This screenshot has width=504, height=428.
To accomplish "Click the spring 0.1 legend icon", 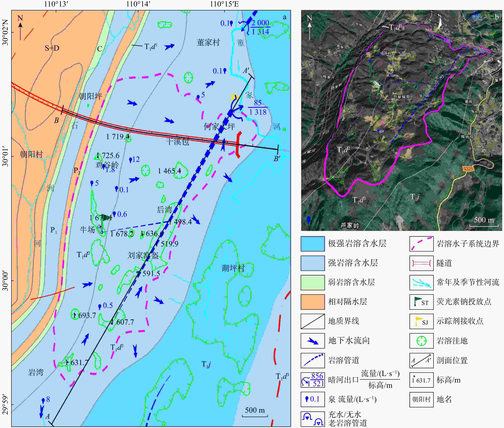I will coord(313,399).
